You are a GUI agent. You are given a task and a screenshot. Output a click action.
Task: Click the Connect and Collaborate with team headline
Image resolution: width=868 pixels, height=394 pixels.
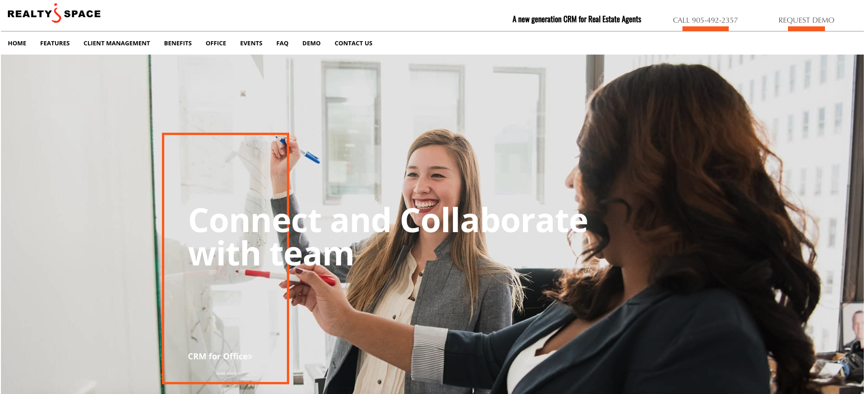pyautogui.click(x=388, y=237)
